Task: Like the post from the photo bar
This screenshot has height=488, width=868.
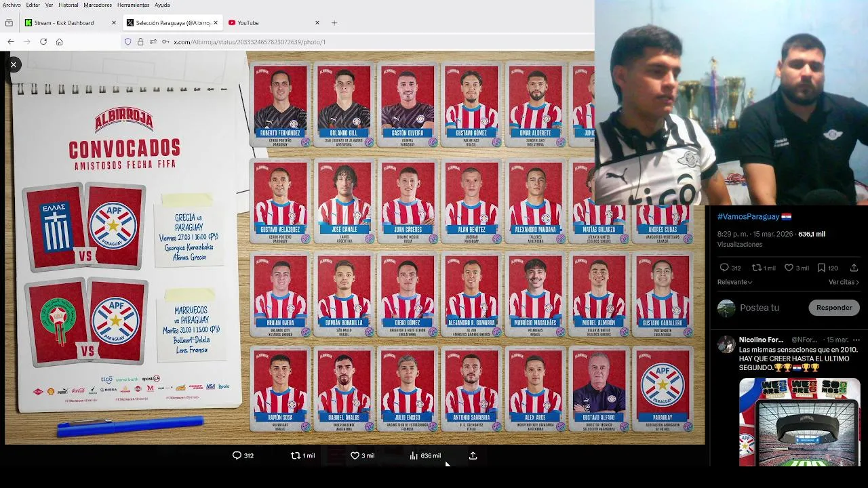Action: [x=362, y=455]
